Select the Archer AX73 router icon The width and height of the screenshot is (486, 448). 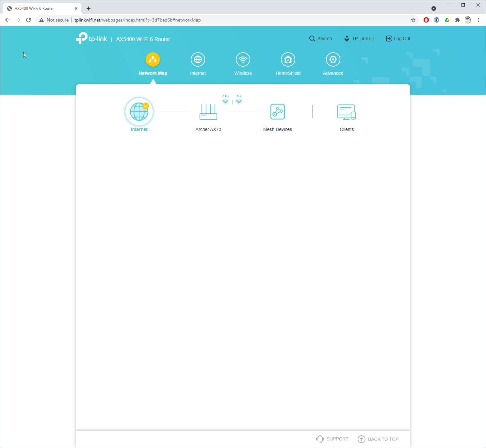click(x=208, y=112)
